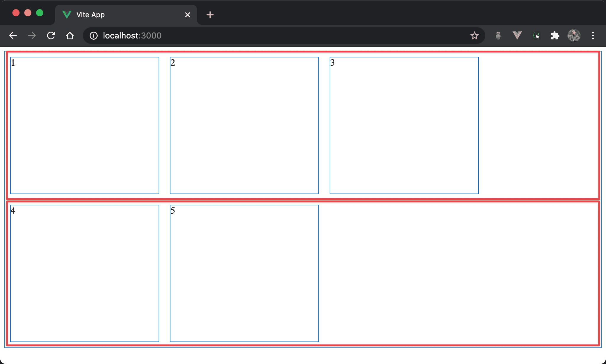Click the box labeled 4
606x364 pixels.
(x=85, y=273)
